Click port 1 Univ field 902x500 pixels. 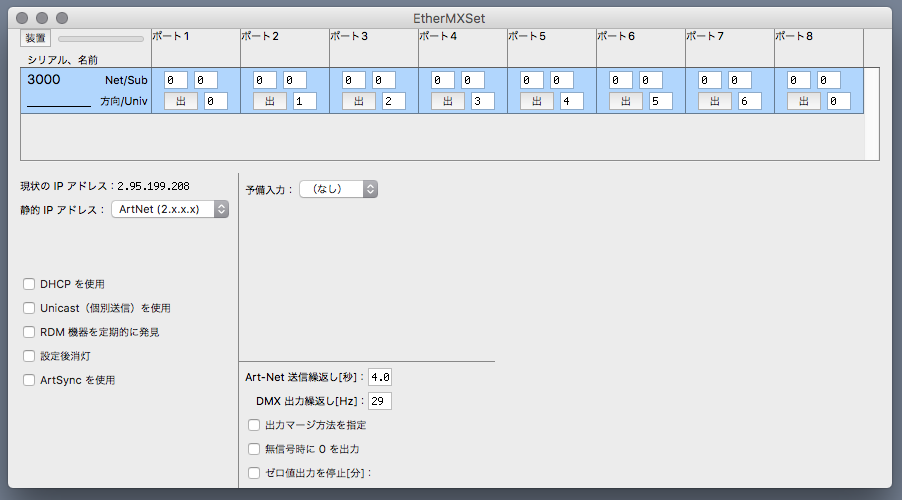216,101
